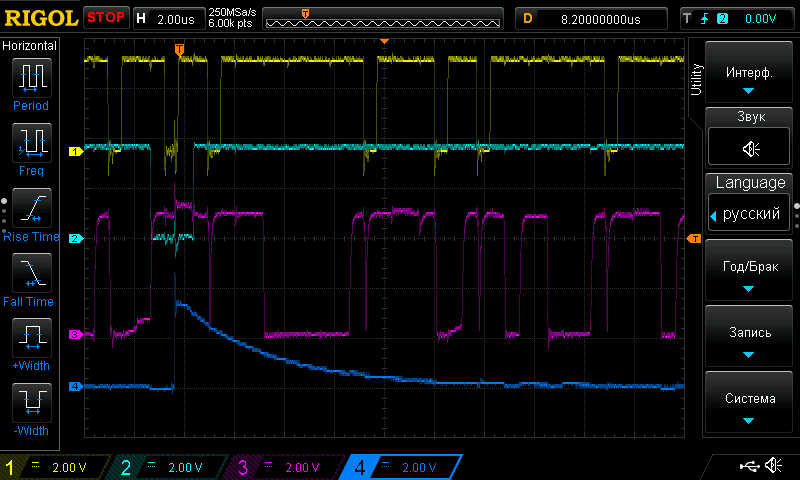Select the Period measurement icon

tap(30, 76)
